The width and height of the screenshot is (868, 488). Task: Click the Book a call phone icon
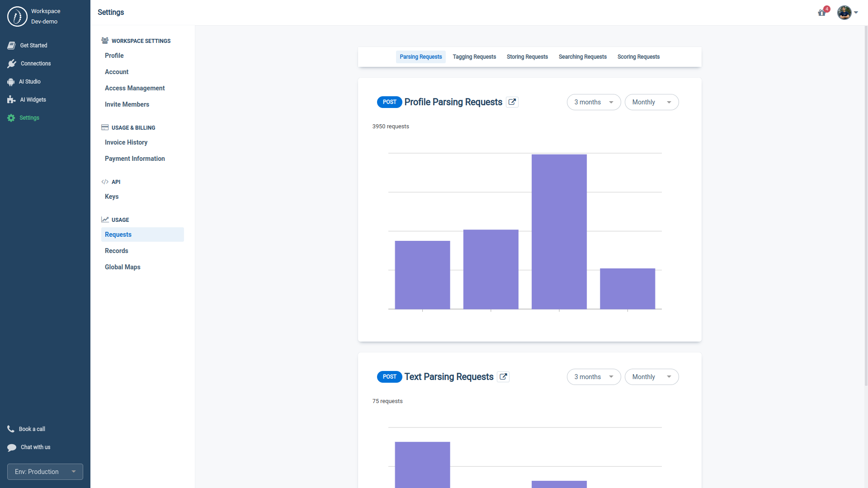click(11, 429)
